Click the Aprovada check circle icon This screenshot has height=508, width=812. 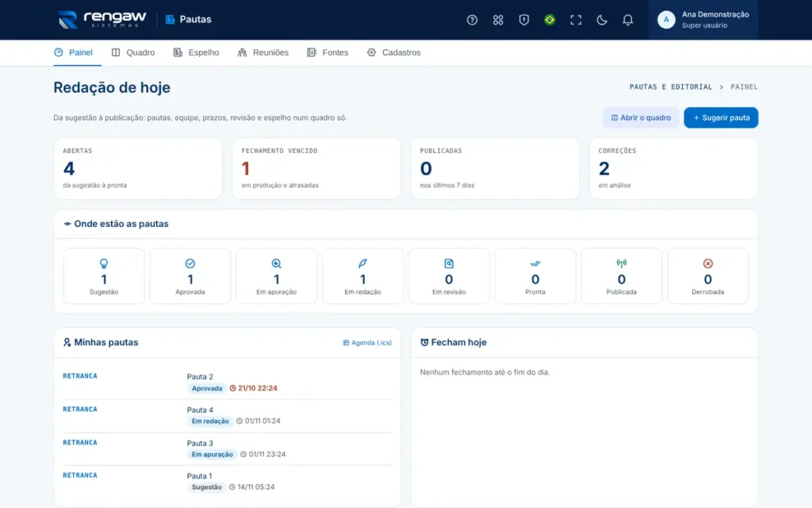point(190,264)
